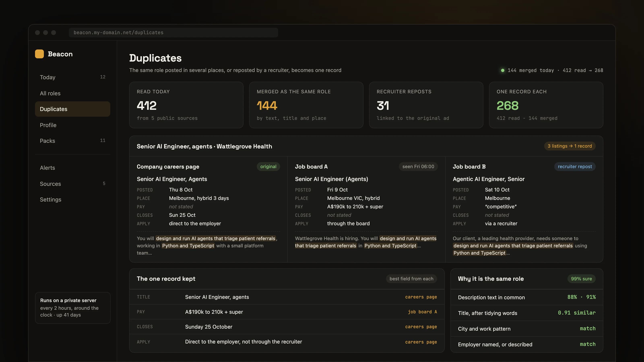Click the One Record Each 268 card
This screenshot has width=644, height=362.
click(546, 105)
